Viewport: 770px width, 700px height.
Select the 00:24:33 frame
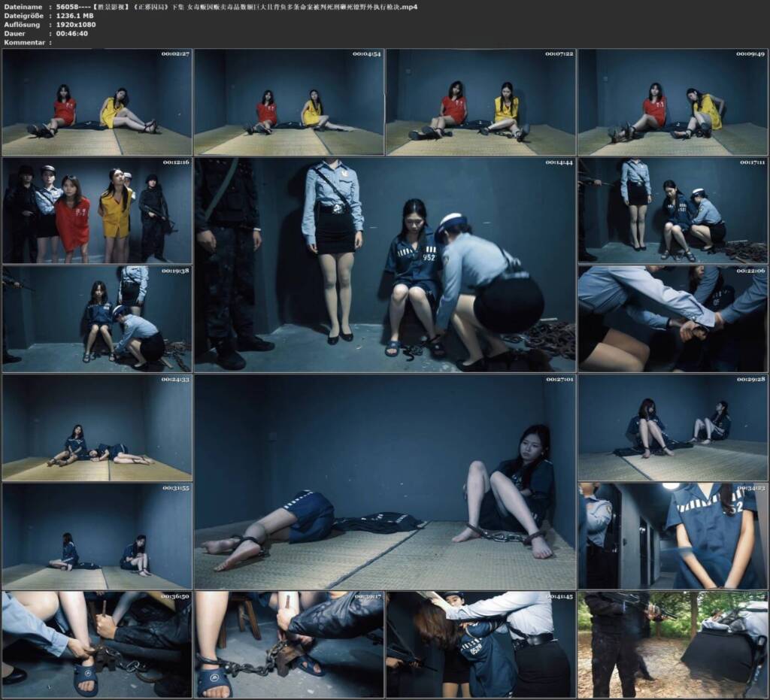click(x=97, y=428)
